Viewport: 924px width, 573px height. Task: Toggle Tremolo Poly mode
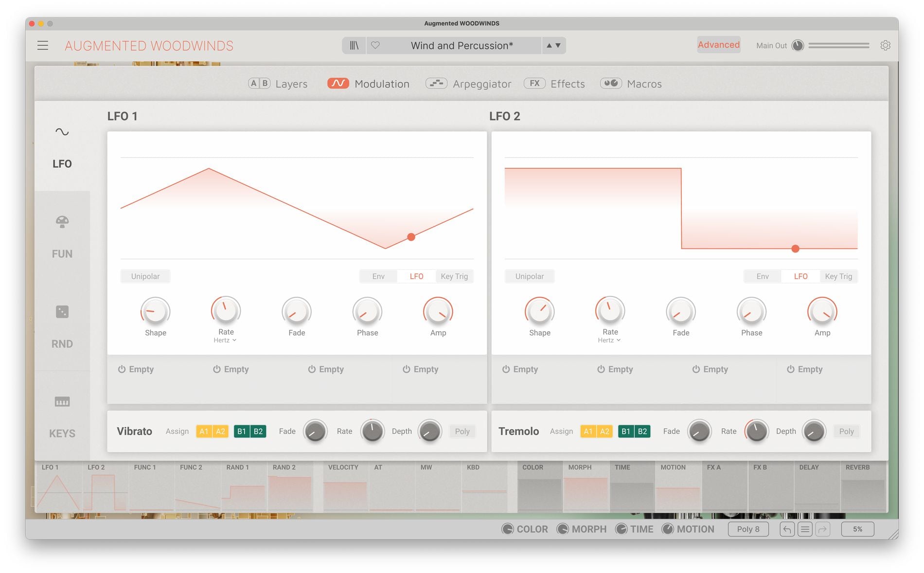846,431
